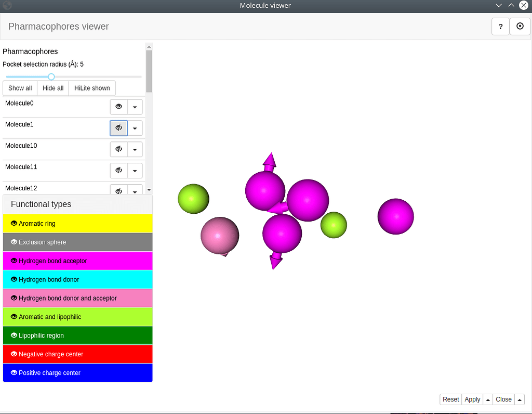The image size is (532, 414).
Task: Open Molecule0's dropdown menu
Action: (135, 107)
